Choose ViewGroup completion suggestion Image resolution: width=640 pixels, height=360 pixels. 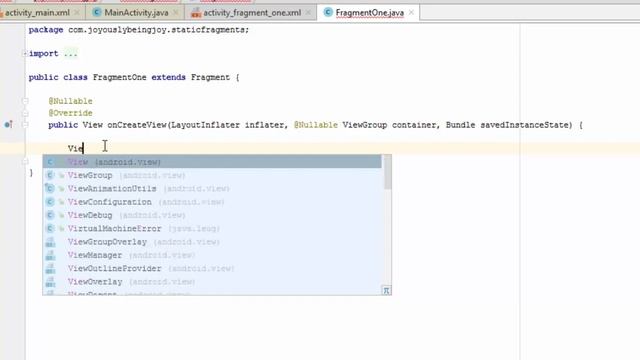point(212,175)
